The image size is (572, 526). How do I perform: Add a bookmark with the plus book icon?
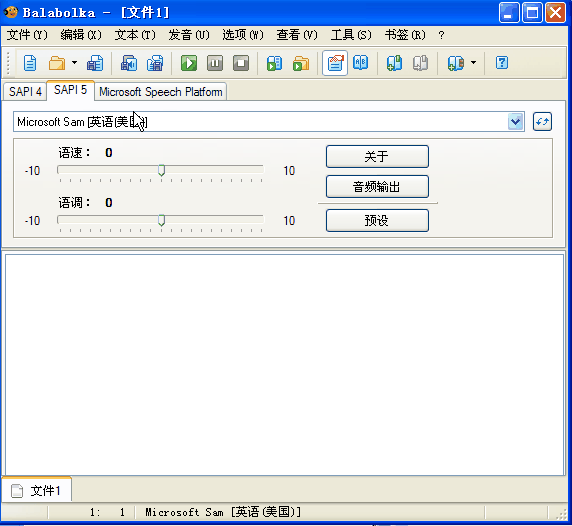(x=394, y=63)
